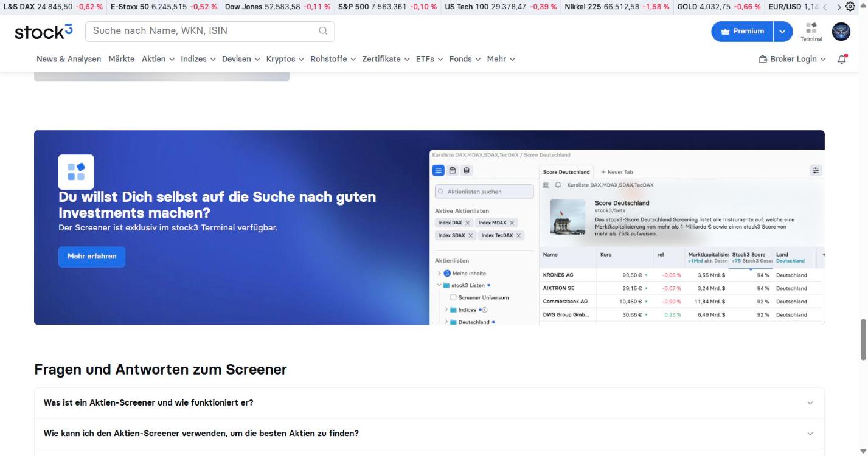This screenshot has height=456, width=868.
Task: Click the 'Mehr erfahren' button
Action: pos(92,257)
